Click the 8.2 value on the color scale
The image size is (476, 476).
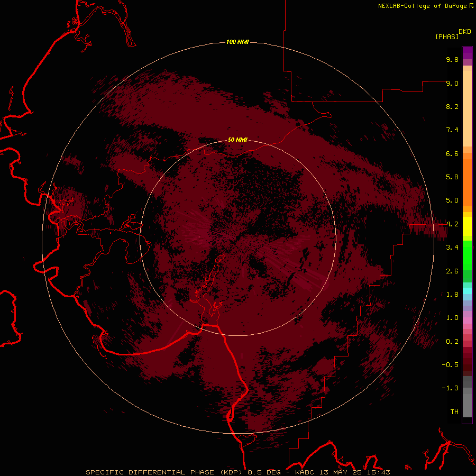452,106
